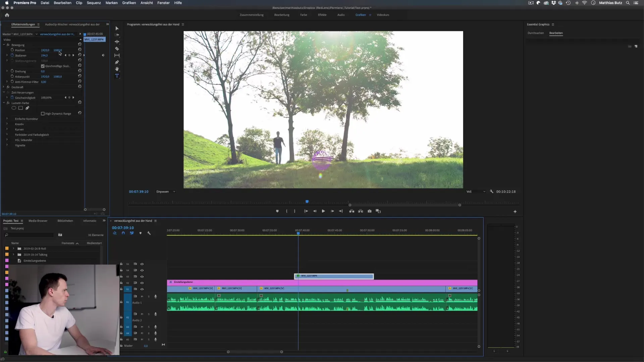This screenshot has width=644, height=362.
Task: Open Program monitor button editor plus
Action: point(515,212)
